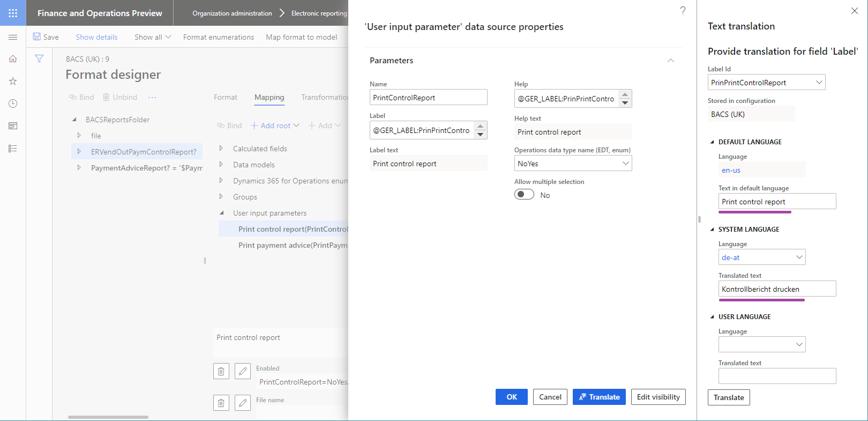
Task: Open the User language dropdown
Action: pyautogui.click(x=799, y=344)
